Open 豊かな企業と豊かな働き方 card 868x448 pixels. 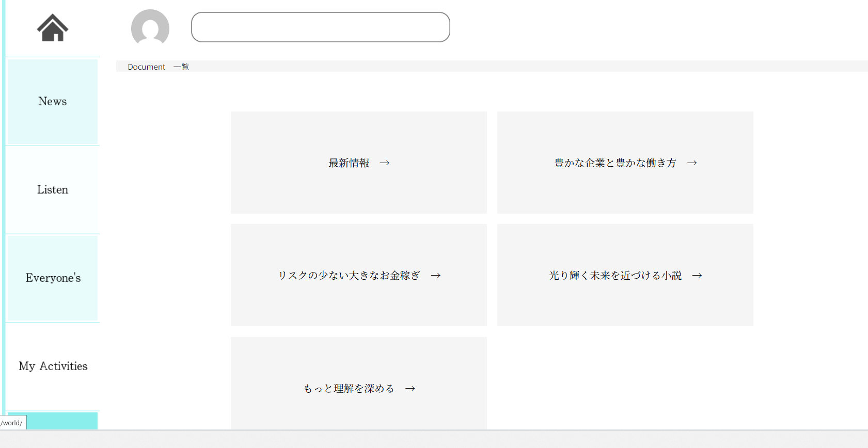click(x=625, y=163)
